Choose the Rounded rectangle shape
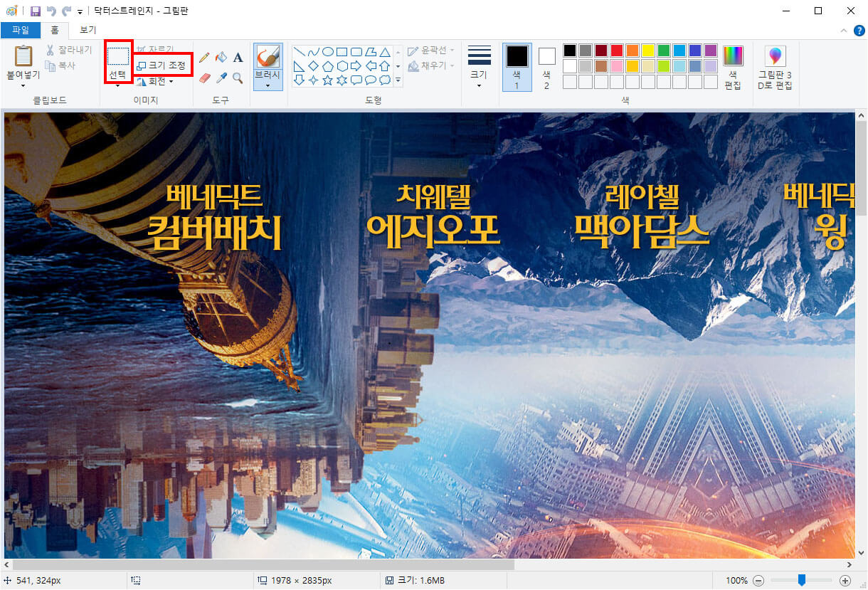Viewport: 868px width, 590px height. pyautogui.click(x=356, y=52)
